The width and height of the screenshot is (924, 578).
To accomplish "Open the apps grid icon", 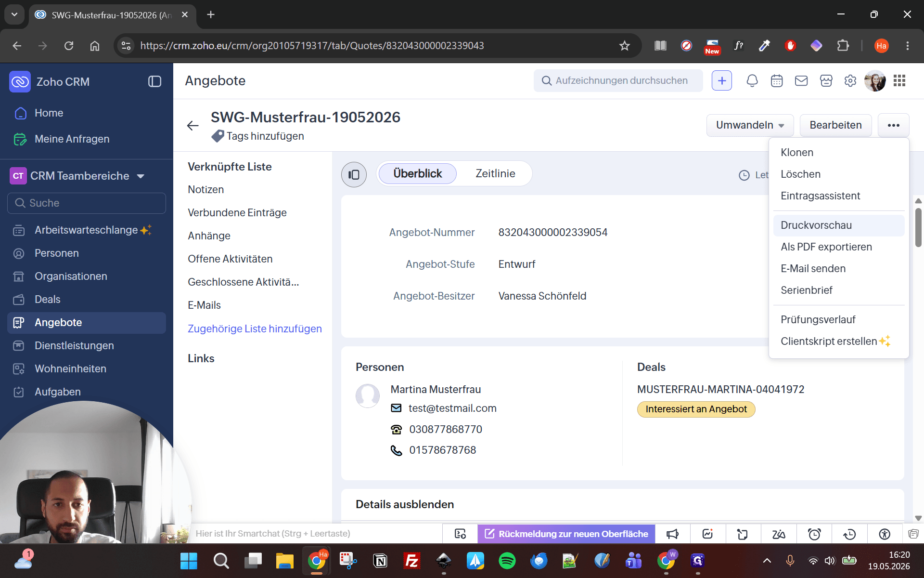I will 899,80.
